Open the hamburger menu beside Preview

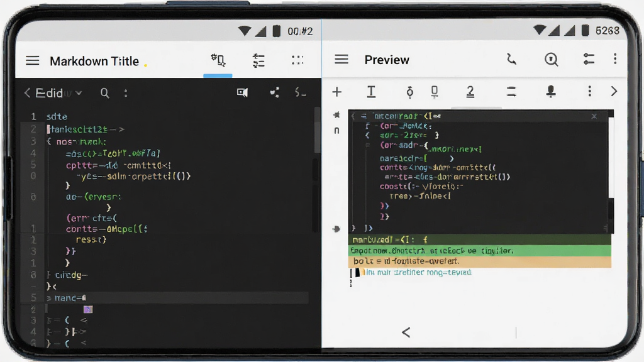[x=341, y=60]
